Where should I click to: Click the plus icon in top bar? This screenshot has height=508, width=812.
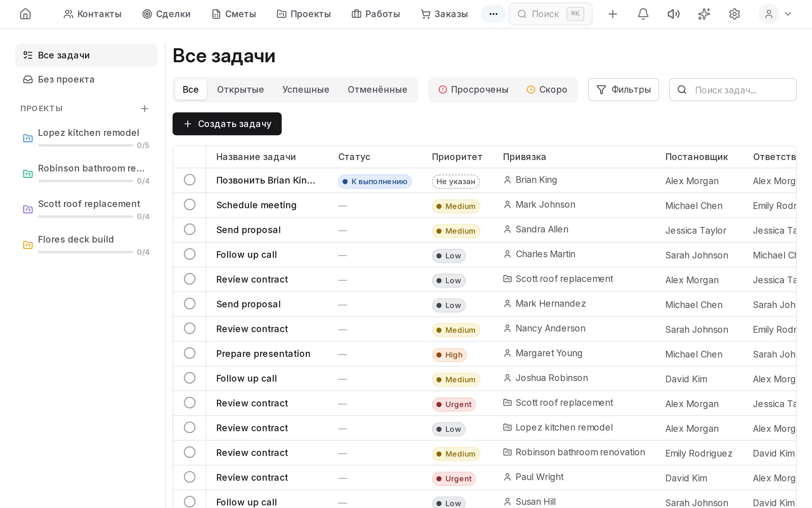(612, 14)
